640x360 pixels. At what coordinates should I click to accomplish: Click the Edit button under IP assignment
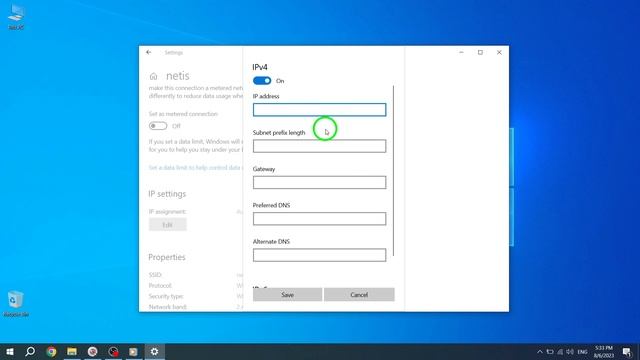tap(168, 225)
